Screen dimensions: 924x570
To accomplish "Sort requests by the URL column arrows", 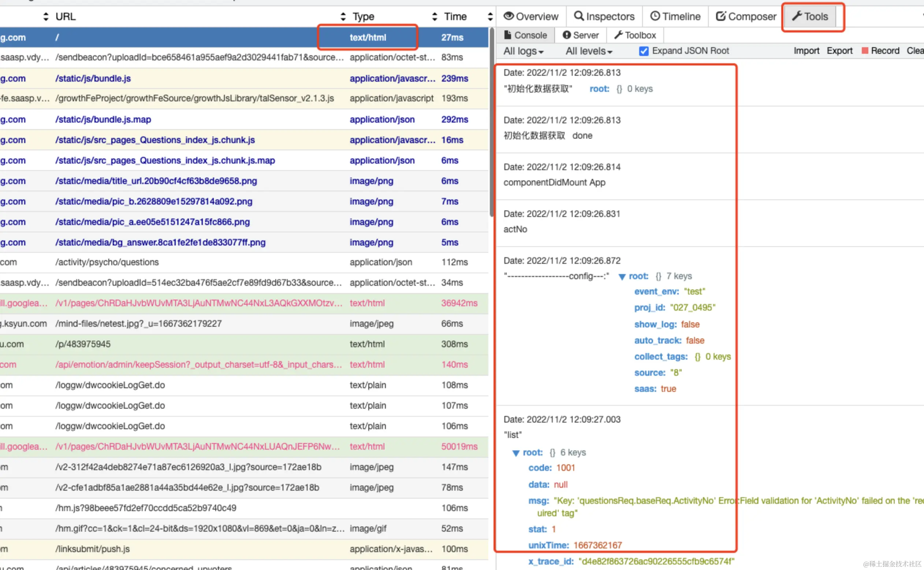I will coord(46,16).
